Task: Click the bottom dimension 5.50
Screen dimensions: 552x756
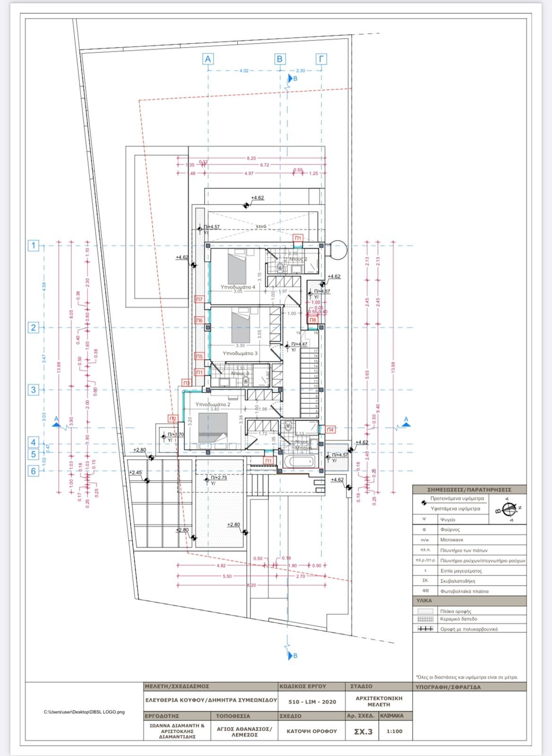Action: point(227,576)
